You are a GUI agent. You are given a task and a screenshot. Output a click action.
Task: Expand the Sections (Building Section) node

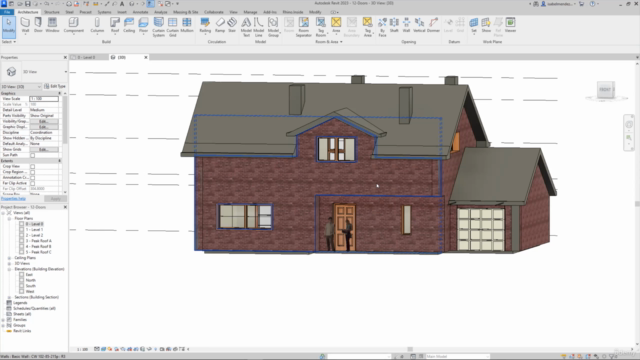pos(9,297)
